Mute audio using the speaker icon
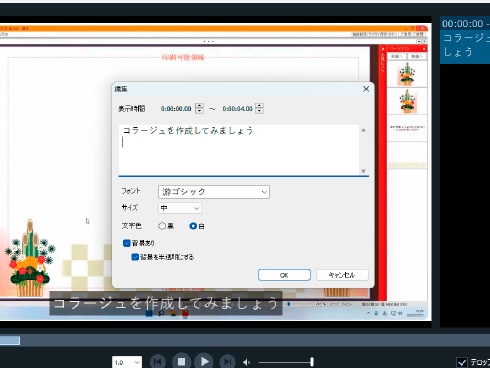The width and height of the screenshot is (490, 368). (x=247, y=362)
